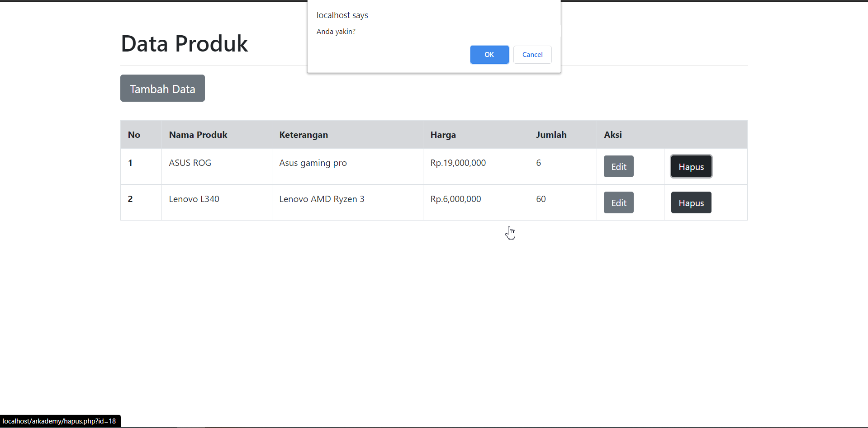Edit the ASUS ROG product
The width and height of the screenshot is (868, 428).
(618, 166)
